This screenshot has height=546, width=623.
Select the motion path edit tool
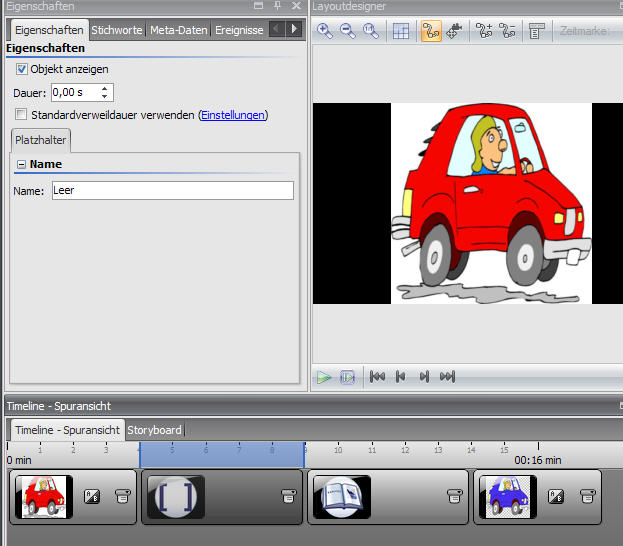click(431, 31)
